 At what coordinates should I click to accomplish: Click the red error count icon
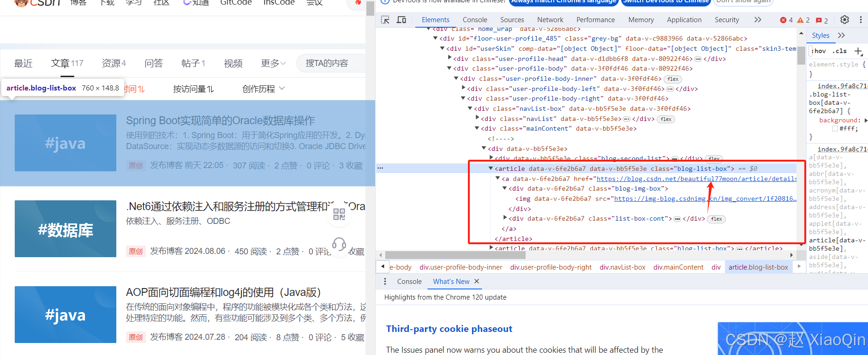point(783,20)
